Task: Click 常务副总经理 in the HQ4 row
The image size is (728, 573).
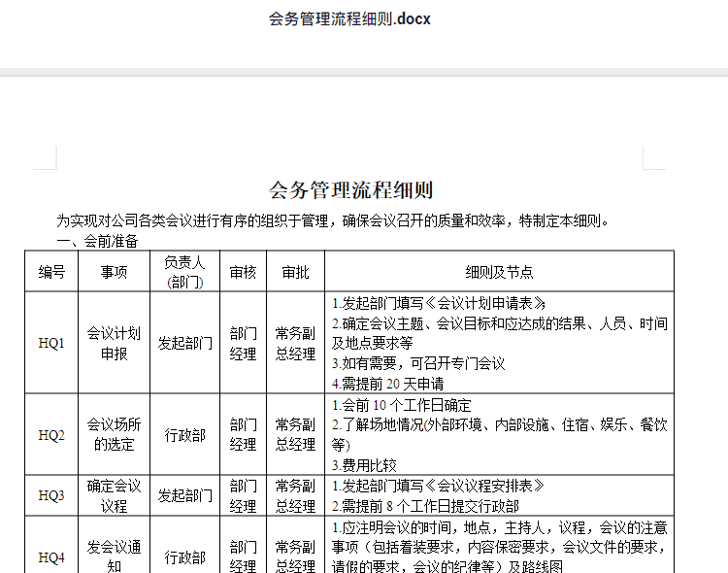Action: tap(295, 556)
